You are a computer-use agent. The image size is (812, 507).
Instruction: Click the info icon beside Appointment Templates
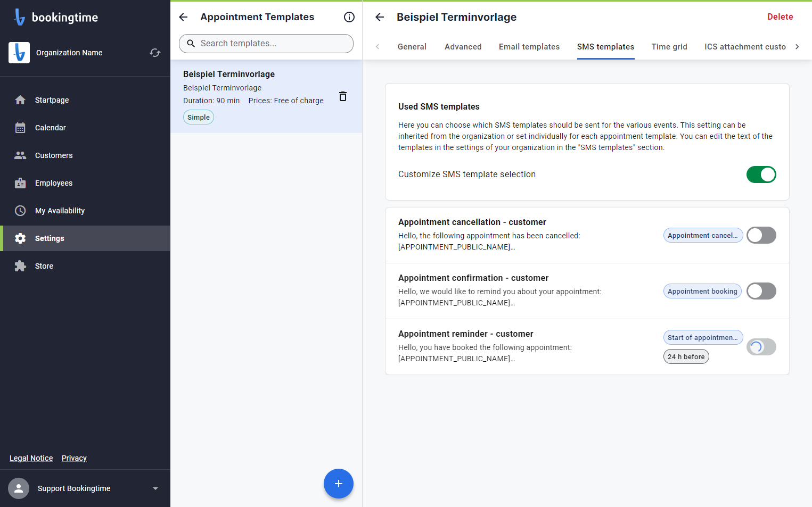pyautogui.click(x=349, y=17)
